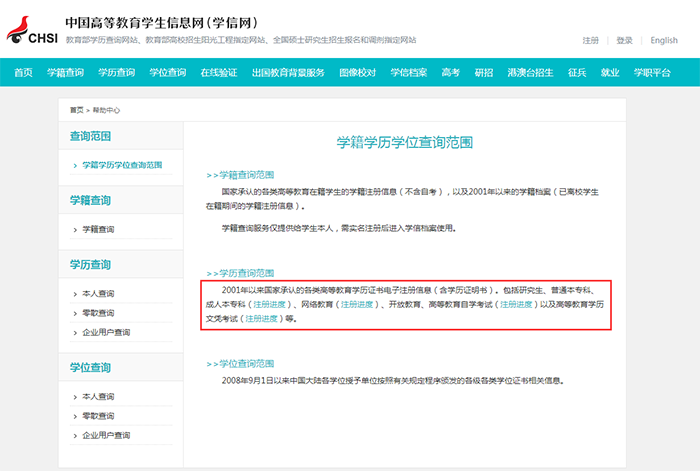Screen dimensions: 700x471
Task: Open 企业用户查询 under the 学位查询 sidebar section
Action: pyautogui.click(x=106, y=434)
